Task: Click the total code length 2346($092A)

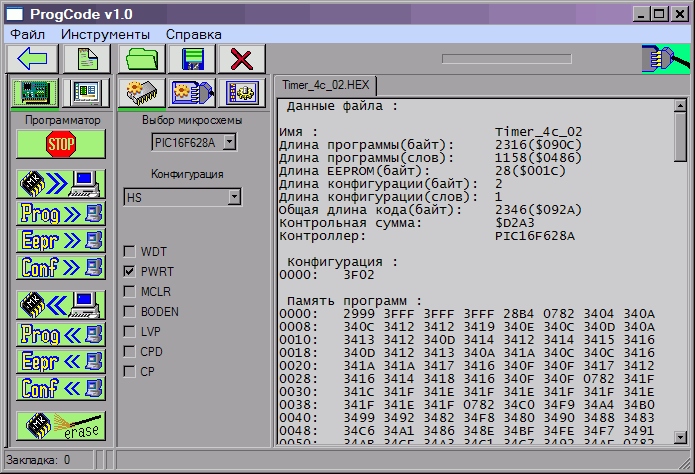Action: pyautogui.click(x=538, y=210)
